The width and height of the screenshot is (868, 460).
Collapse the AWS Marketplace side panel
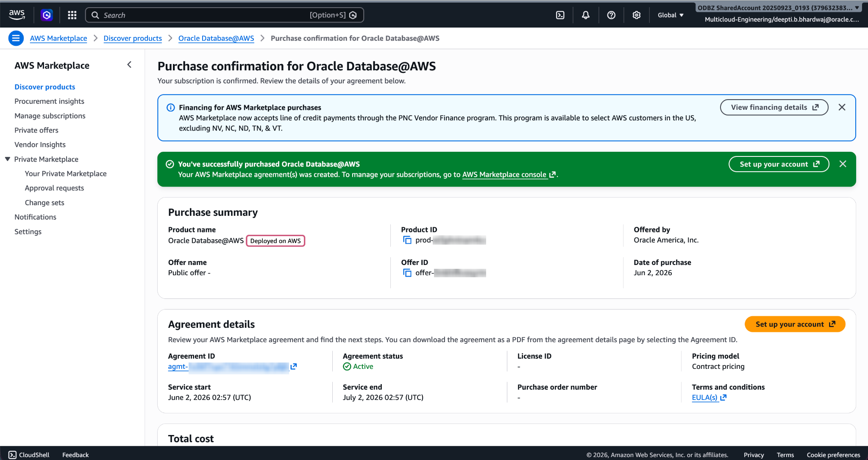pos(130,65)
